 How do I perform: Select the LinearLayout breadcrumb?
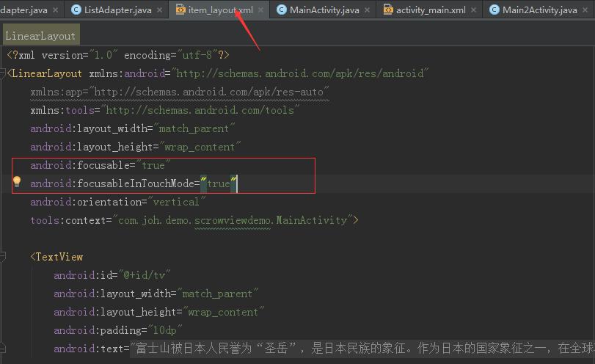coord(41,36)
